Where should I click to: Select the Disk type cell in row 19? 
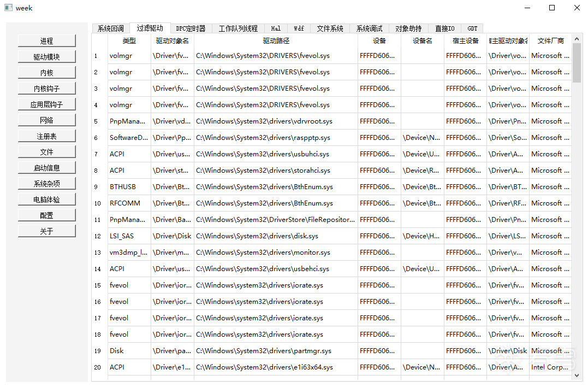(x=129, y=350)
